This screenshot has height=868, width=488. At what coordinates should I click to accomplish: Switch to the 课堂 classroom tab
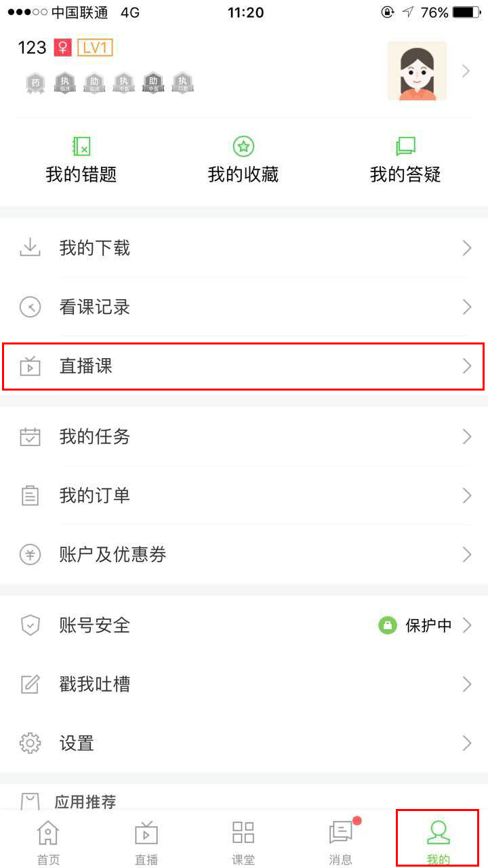pos(243,841)
